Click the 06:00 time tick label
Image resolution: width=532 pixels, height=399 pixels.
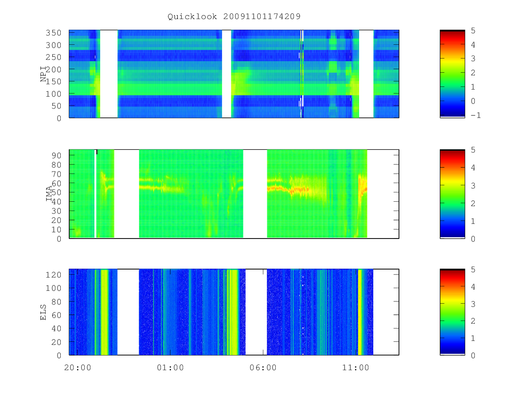click(x=263, y=368)
